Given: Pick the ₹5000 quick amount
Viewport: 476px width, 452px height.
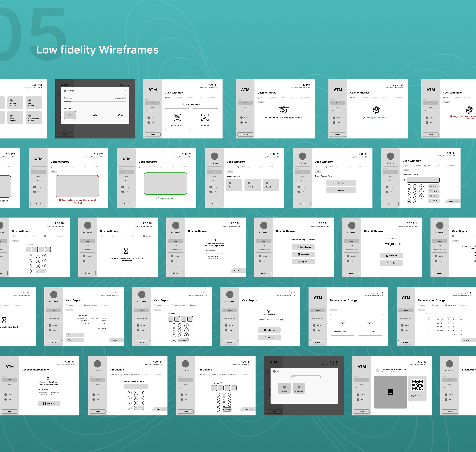Looking at the screenshot, I should [x=434, y=201].
